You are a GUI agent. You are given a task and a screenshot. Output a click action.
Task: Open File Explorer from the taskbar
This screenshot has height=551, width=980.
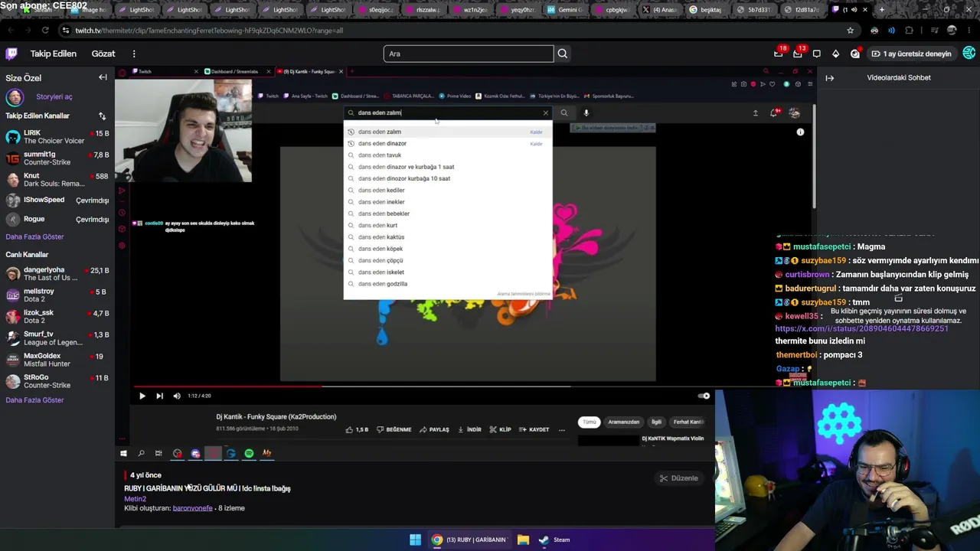click(x=523, y=540)
